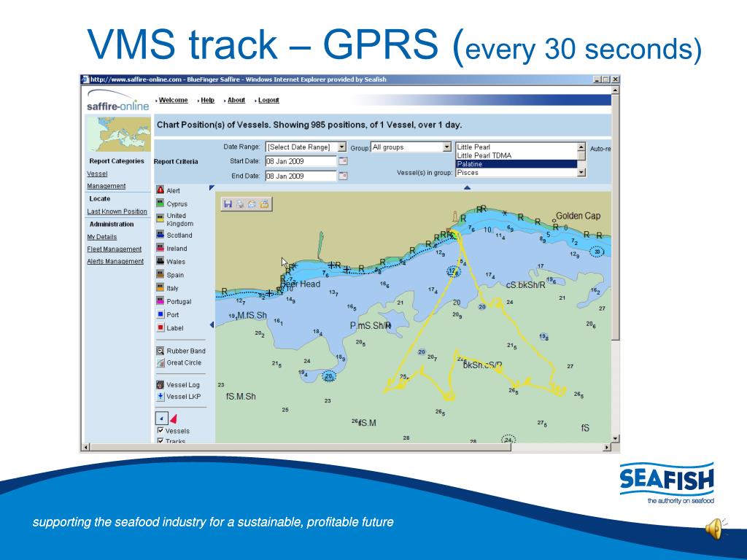Open the Management report link
747x560 pixels.
point(107,186)
